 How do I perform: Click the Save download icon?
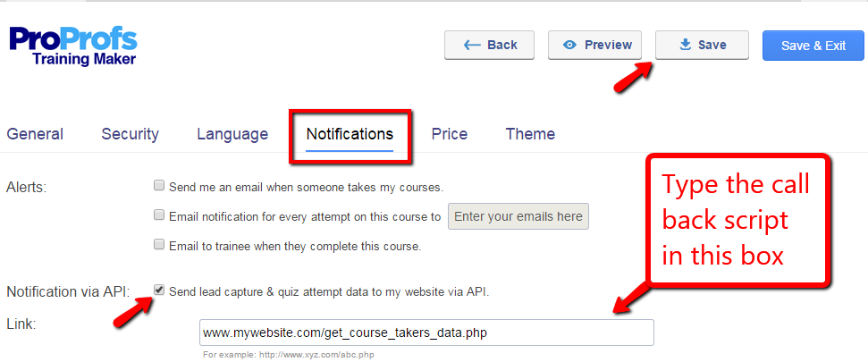coord(686,45)
